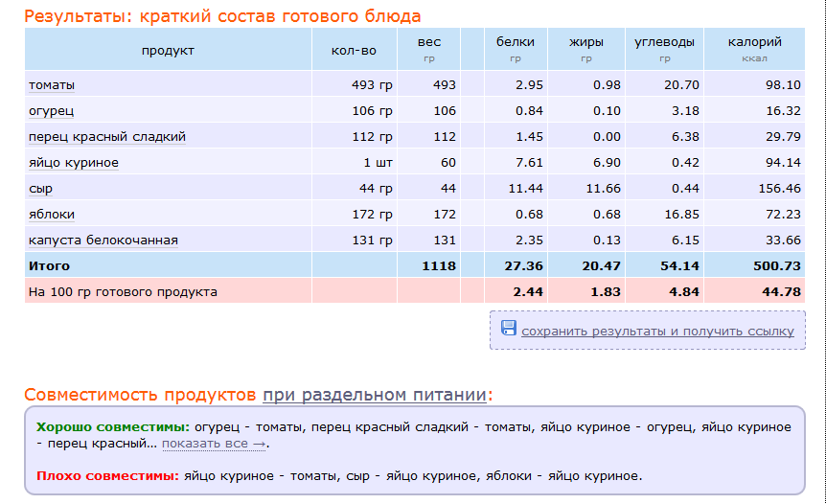Click the calorie value 16.32 for огурец
This screenshot has width=826, height=504.
coord(783,110)
